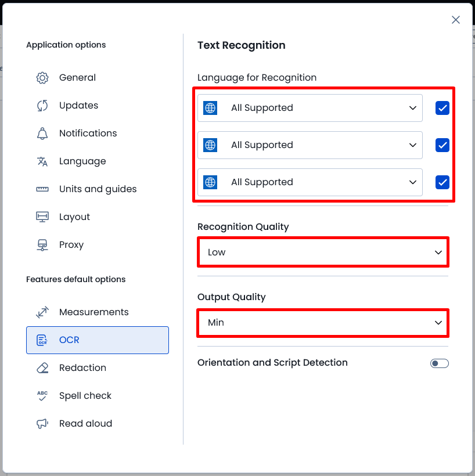Click the Measurements arrow icon
This screenshot has width=475, height=476.
tap(42, 312)
